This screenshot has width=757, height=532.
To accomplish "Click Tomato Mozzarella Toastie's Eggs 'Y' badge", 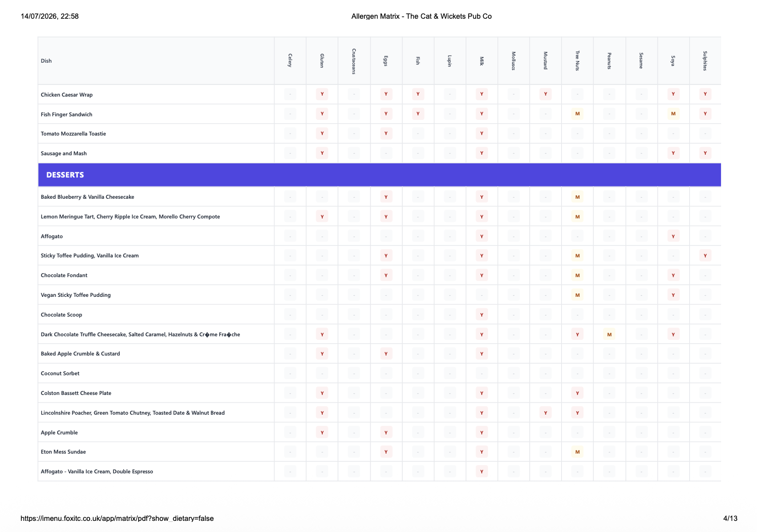I will pyautogui.click(x=386, y=134).
